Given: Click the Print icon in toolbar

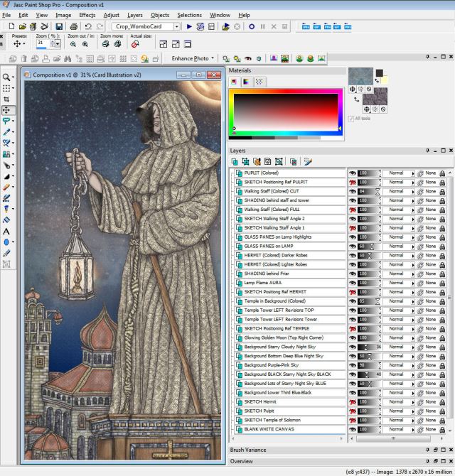Looking at the screenshot, I should click(x=73, y=27).
